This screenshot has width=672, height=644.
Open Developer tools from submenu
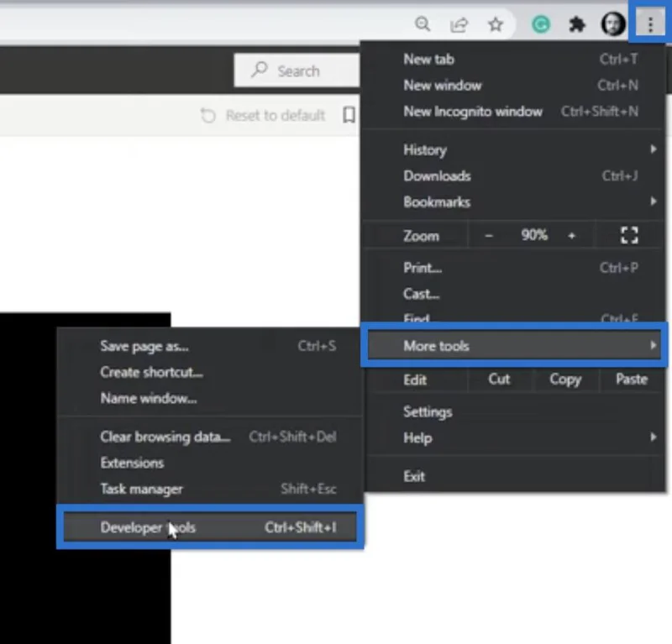point(210,527)
